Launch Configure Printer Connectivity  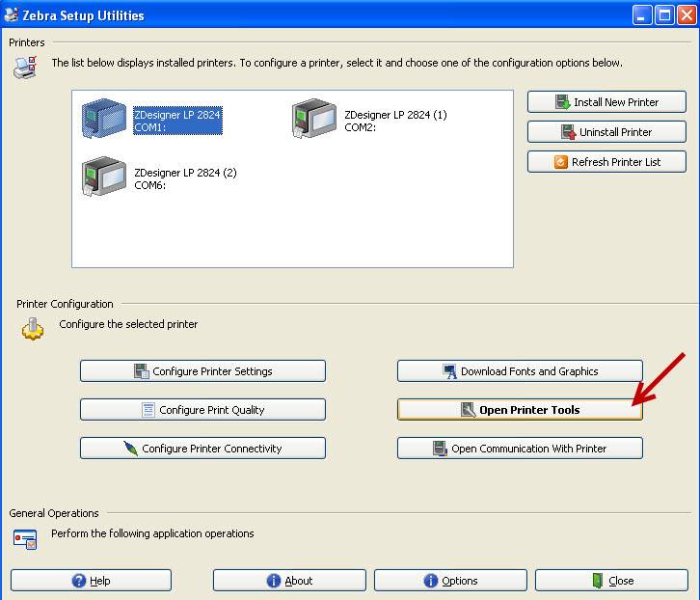click(202, 449)
